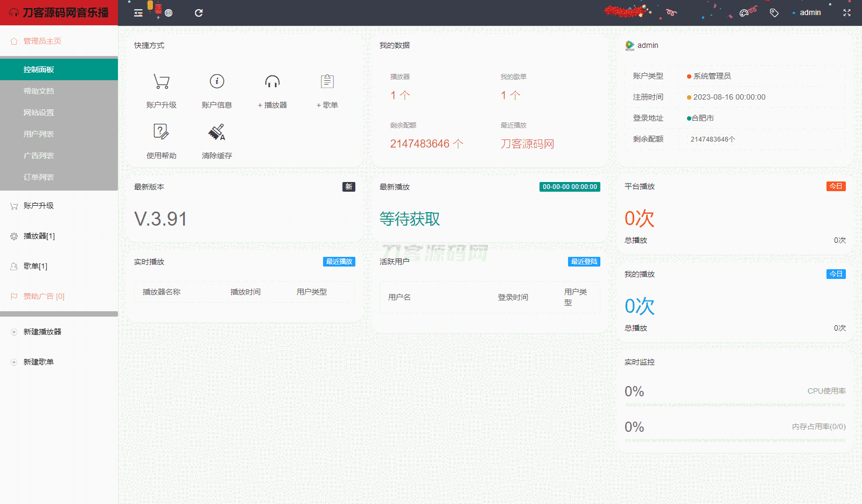
Task: Click the tag icon in the top bar
Action: coord(774,13)
